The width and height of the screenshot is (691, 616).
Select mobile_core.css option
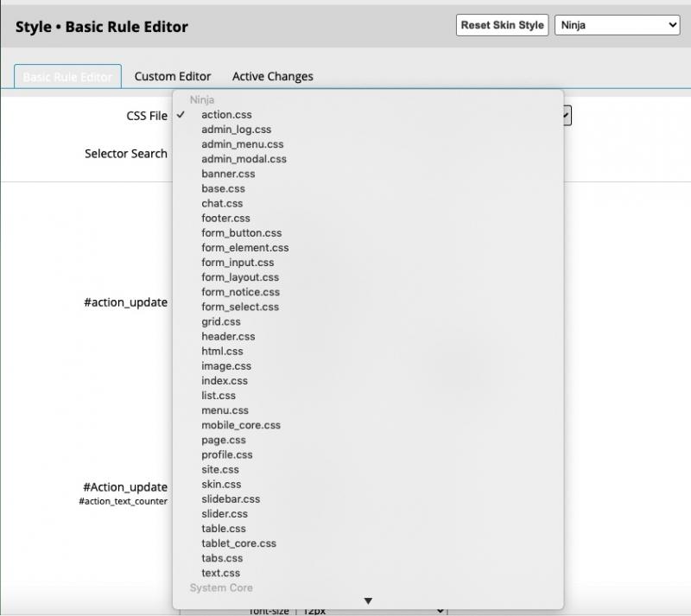[x=241, y=425]
